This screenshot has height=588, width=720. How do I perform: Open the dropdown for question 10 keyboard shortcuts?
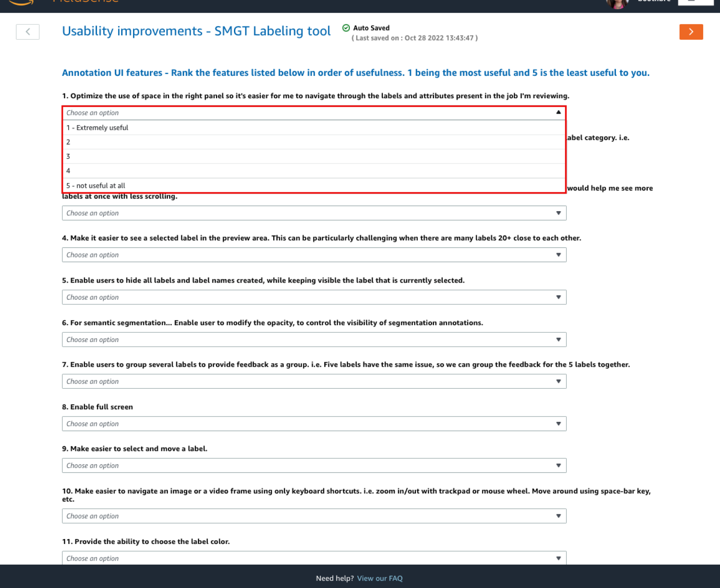click(x=314, y=516)
